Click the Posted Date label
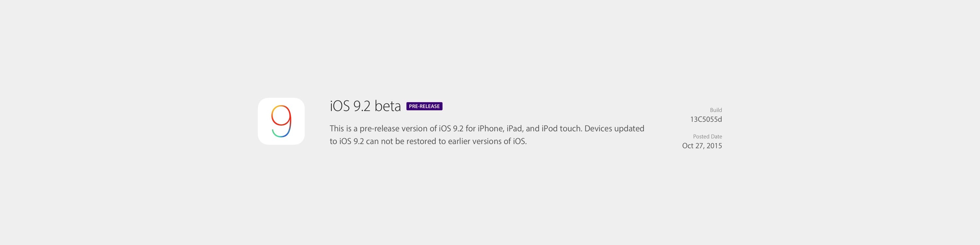 tap(707, 136)
